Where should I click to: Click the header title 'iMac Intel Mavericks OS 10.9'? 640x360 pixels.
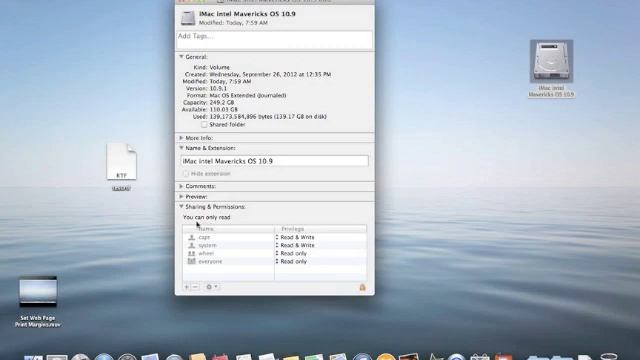[x=247, y=13]
